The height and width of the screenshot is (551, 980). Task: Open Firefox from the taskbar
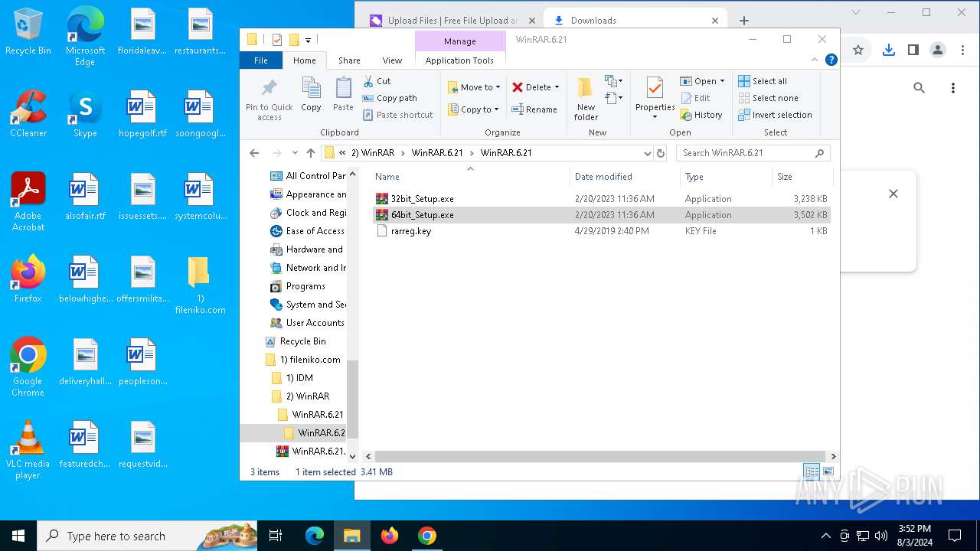[x=390, y=536]
